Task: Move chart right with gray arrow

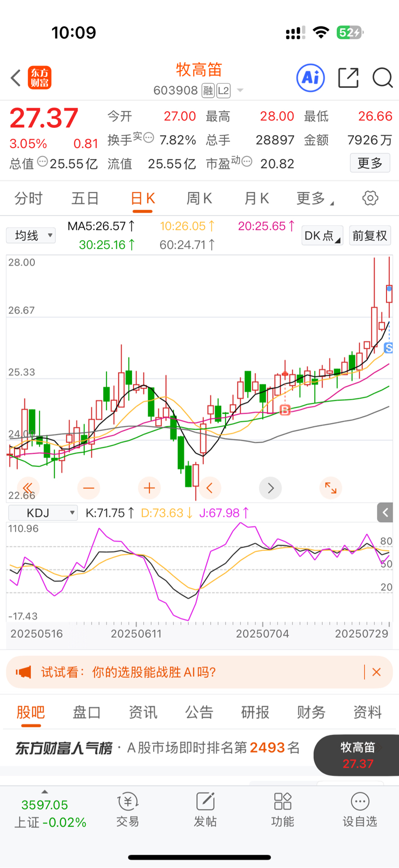Action: 270,488
